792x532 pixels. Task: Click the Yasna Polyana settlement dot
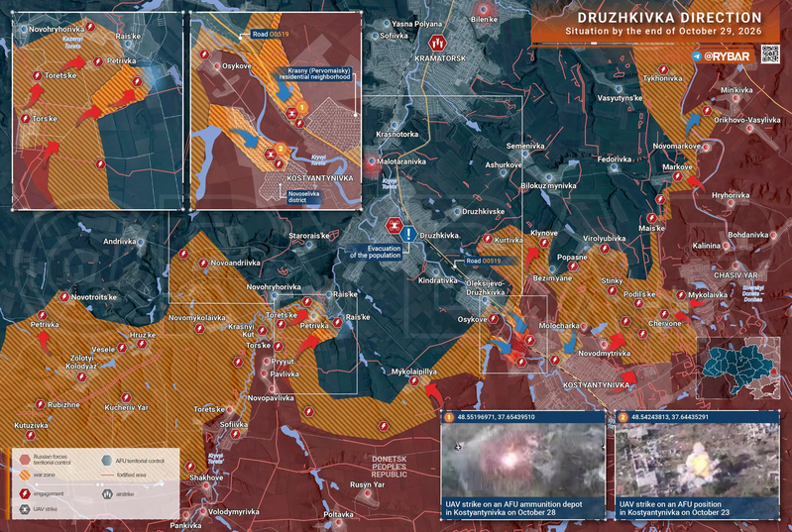(x=387, y=23)
